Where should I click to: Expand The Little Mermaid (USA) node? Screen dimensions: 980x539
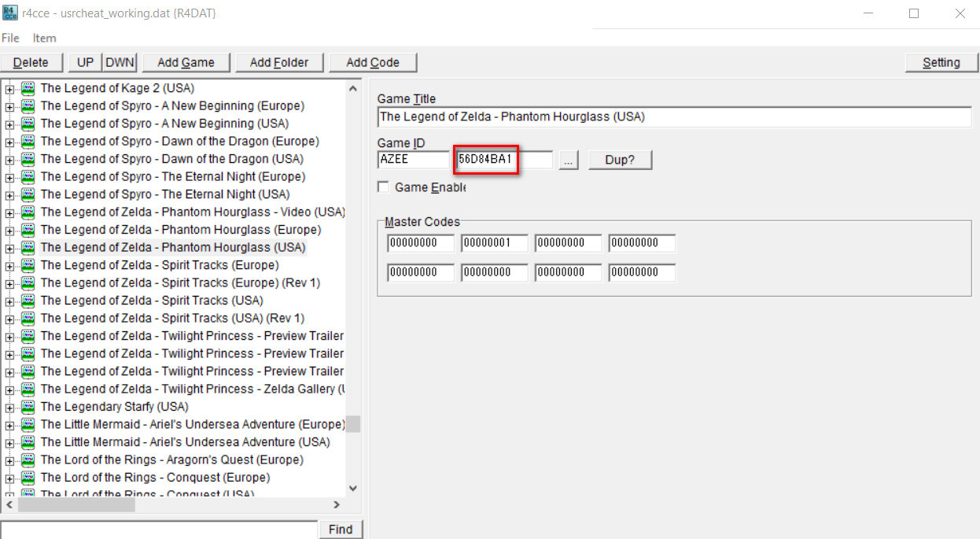(x=9, y=442)
